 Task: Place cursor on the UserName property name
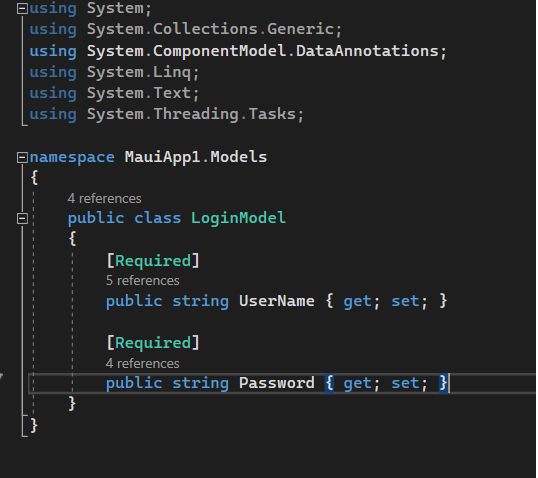tap(277, 301)
